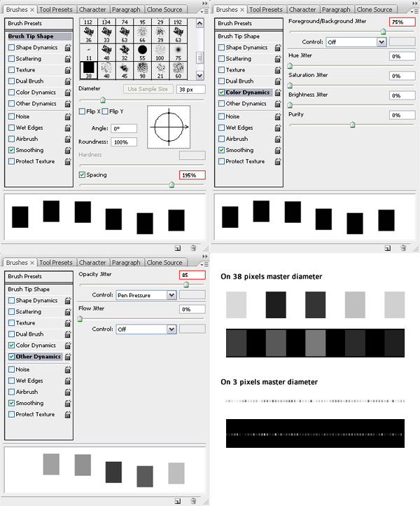Open Clone Source tab in the Color Dynamics panel
Screen dimensions: 420x506
(374, 10)
